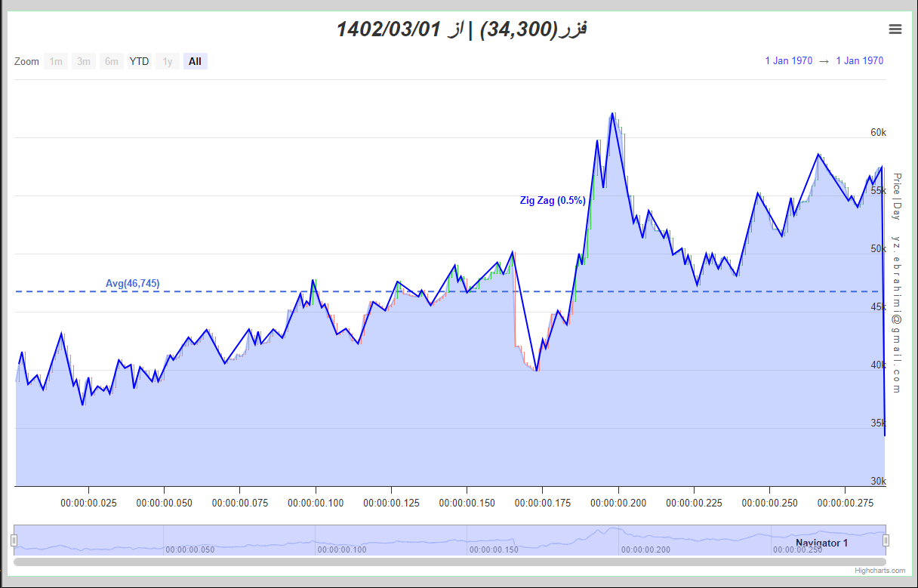
Task: Click the 00:00:00.225 x-axis label
Action: click(x=695, y=503)
